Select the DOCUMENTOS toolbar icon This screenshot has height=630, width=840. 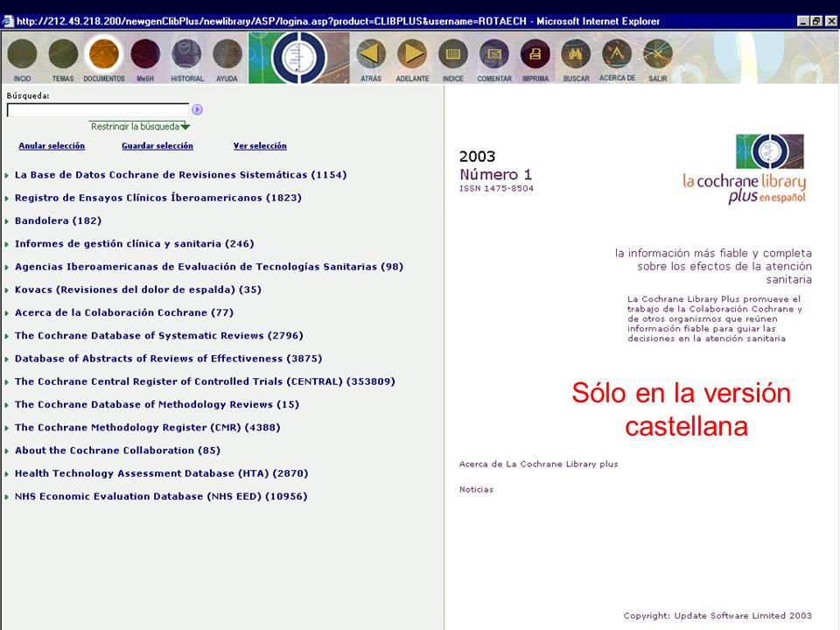point(104,54)
